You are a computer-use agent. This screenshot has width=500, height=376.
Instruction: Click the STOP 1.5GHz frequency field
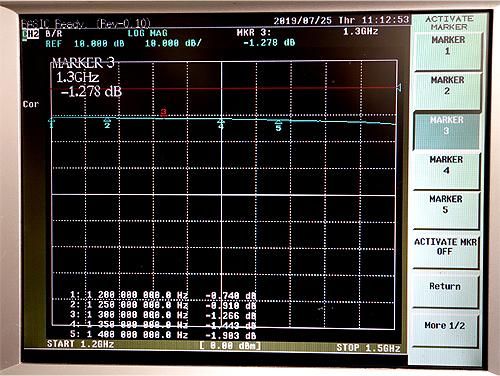point(368,348)
